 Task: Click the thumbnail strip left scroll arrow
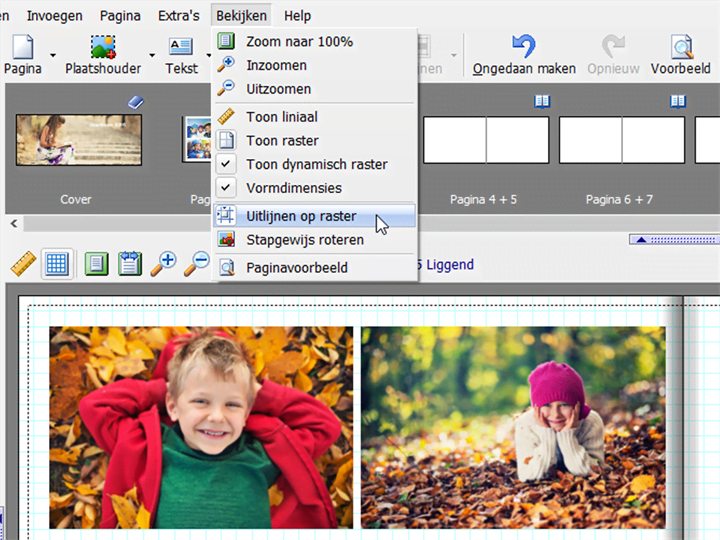[14, 224]
